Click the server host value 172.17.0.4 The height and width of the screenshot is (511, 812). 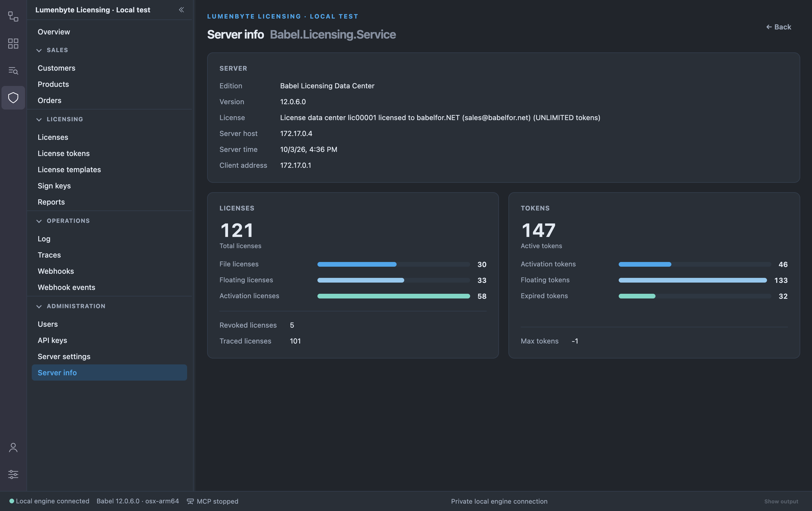click(296, 134)
